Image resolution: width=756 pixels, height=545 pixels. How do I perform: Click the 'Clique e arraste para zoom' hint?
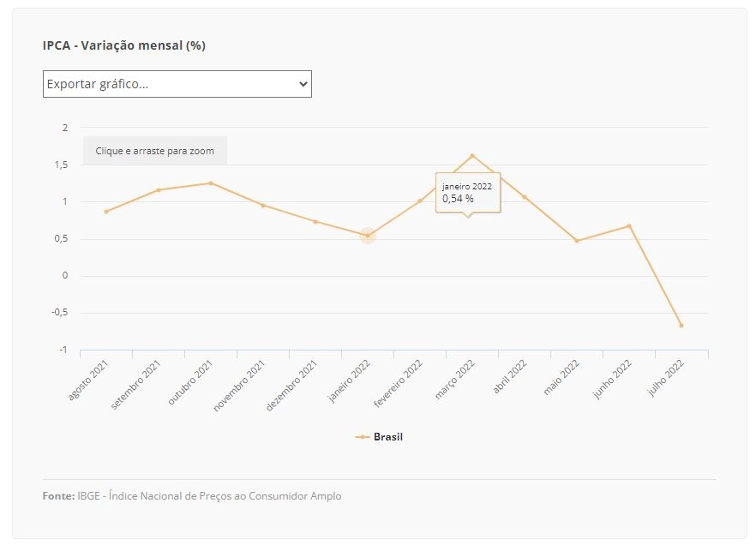tap(155, 151)
